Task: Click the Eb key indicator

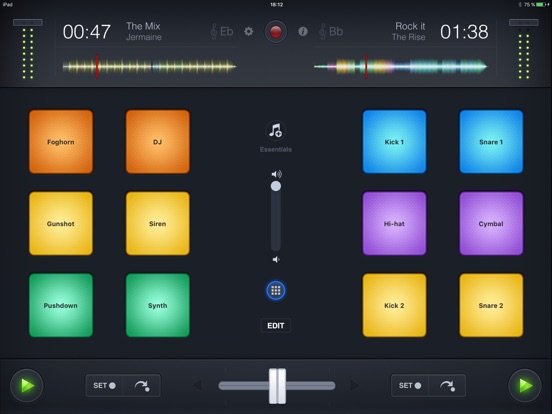Action: [222, 32]
